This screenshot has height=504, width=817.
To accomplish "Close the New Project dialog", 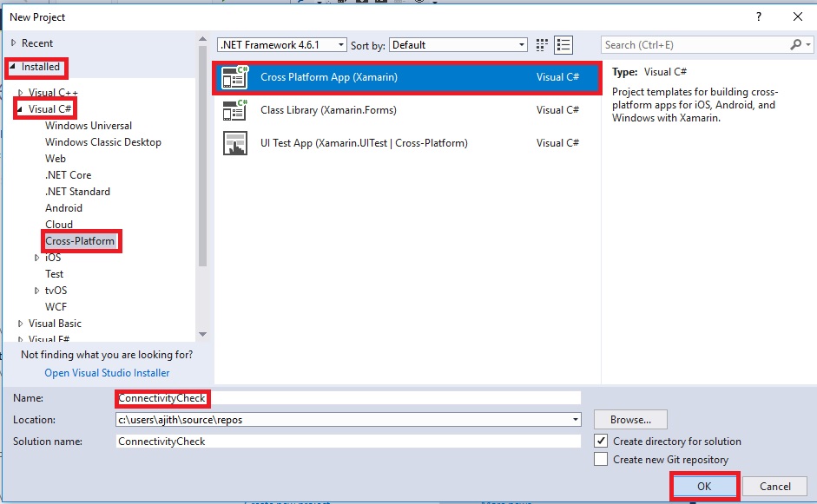I will [798, 16].
